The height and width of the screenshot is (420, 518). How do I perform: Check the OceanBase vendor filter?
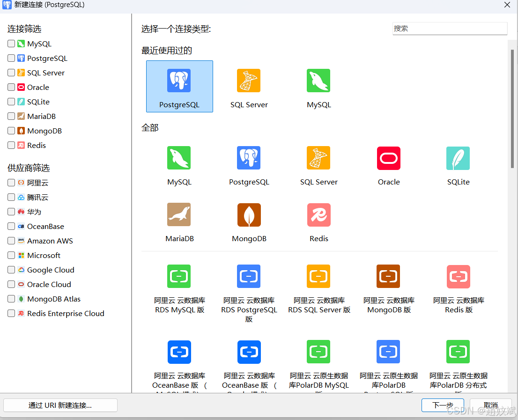(x=11, y=226)
